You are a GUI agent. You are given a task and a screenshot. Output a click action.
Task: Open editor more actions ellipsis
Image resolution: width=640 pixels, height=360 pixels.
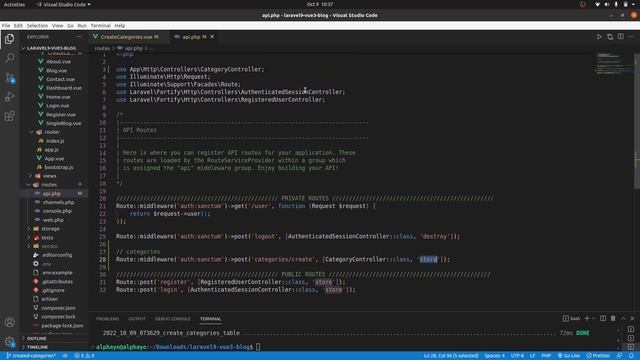(x=631, y=37)
